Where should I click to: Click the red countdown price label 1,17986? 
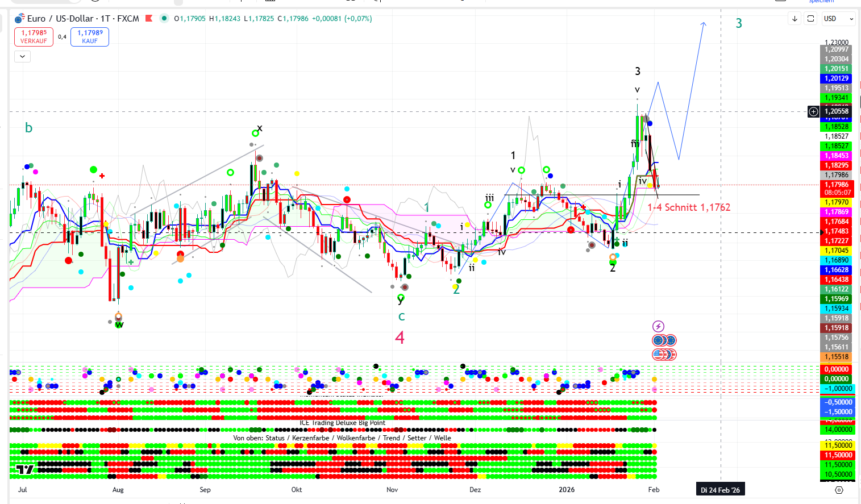pos(837,189)
